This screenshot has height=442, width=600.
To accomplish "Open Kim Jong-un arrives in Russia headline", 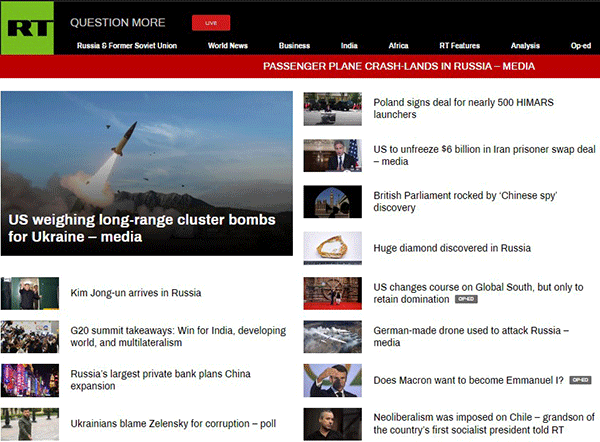I will 136,293.
